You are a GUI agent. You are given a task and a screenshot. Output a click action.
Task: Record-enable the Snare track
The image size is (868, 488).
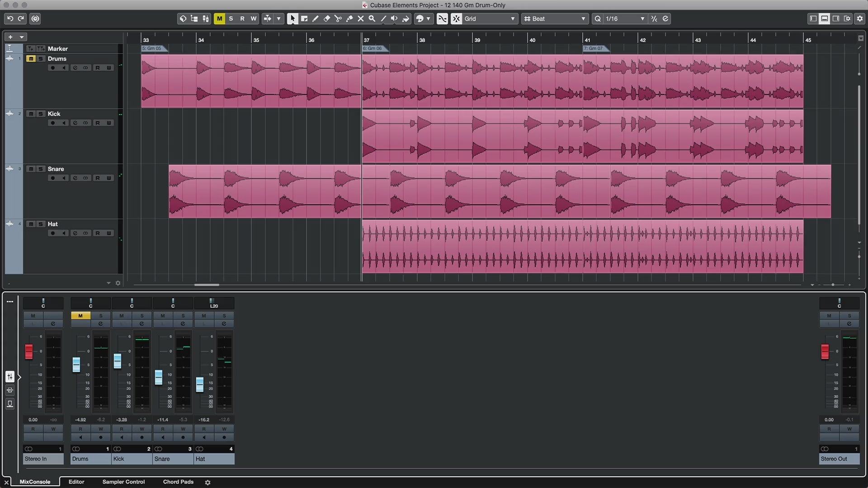click(x=52, y=178)
